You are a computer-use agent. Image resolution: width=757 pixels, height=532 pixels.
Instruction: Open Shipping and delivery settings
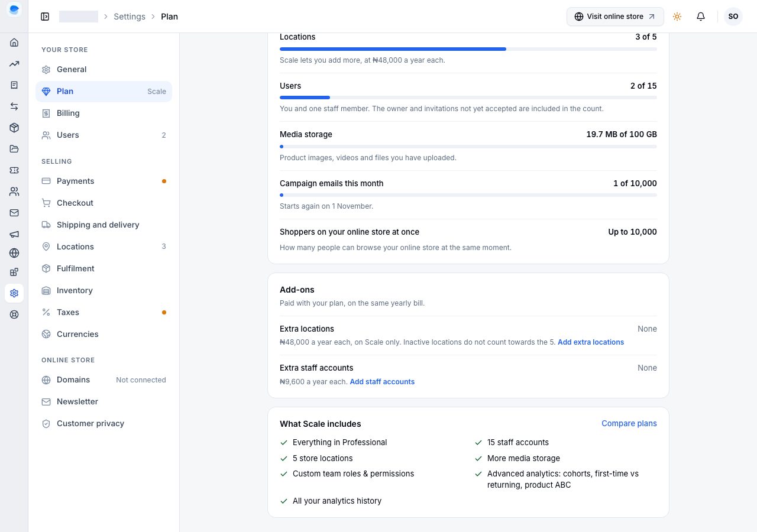point(104,225)
